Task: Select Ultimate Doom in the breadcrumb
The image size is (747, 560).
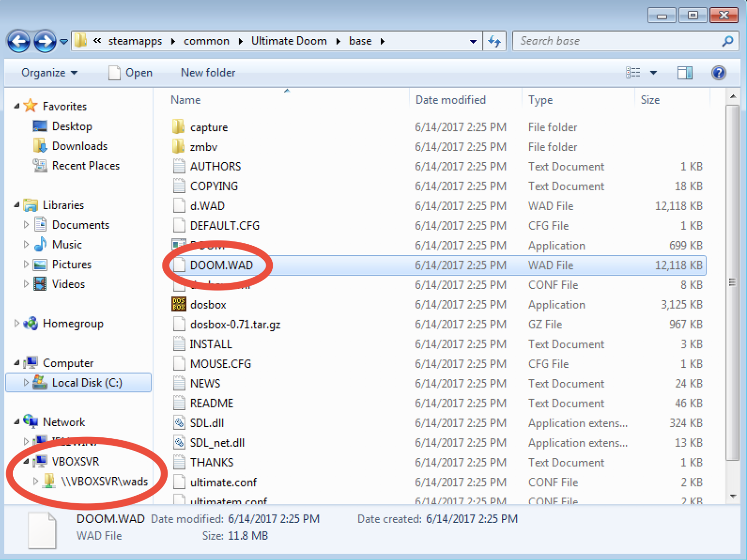Action: tap(289, 41)
